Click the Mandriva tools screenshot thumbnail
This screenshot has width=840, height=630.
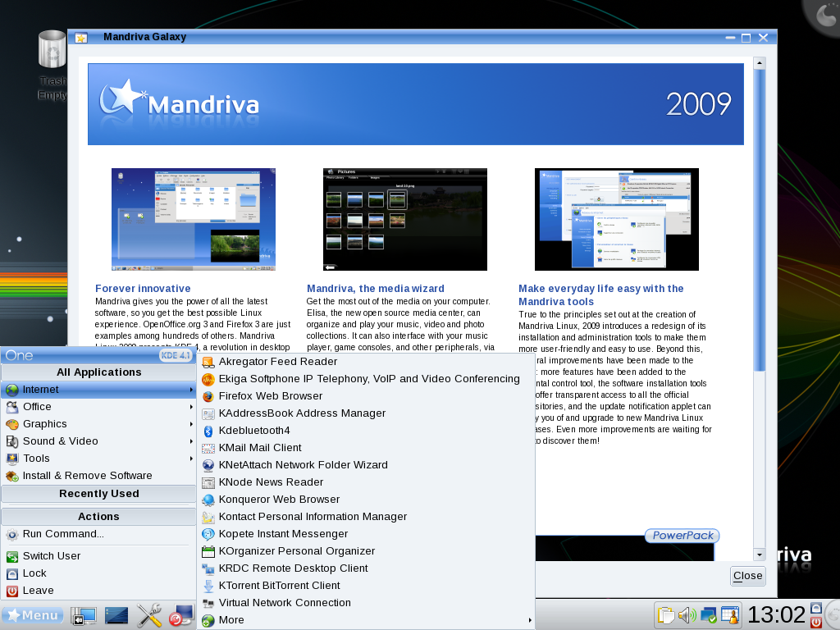[x=617, y=219]
